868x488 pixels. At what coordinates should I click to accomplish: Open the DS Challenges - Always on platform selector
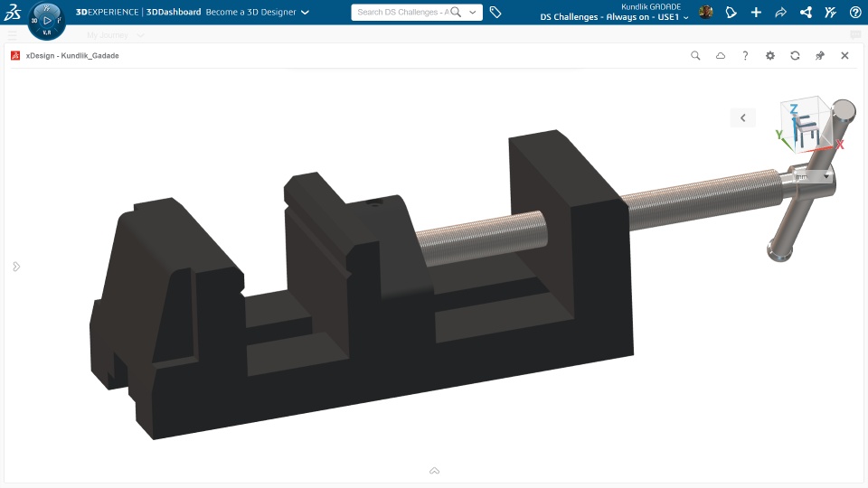[x=614, y=17]
